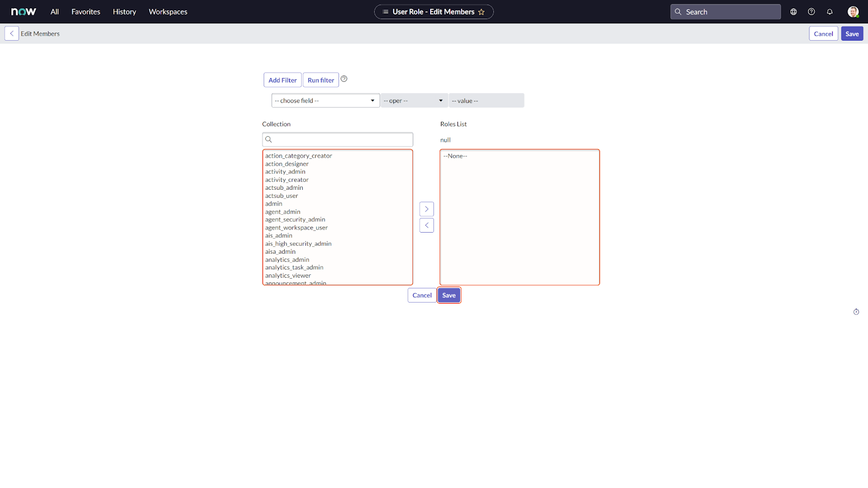The height and width of the screenshot is (488, 868).
Task: Expand the choose field dropdown
Action: point(325,101)
